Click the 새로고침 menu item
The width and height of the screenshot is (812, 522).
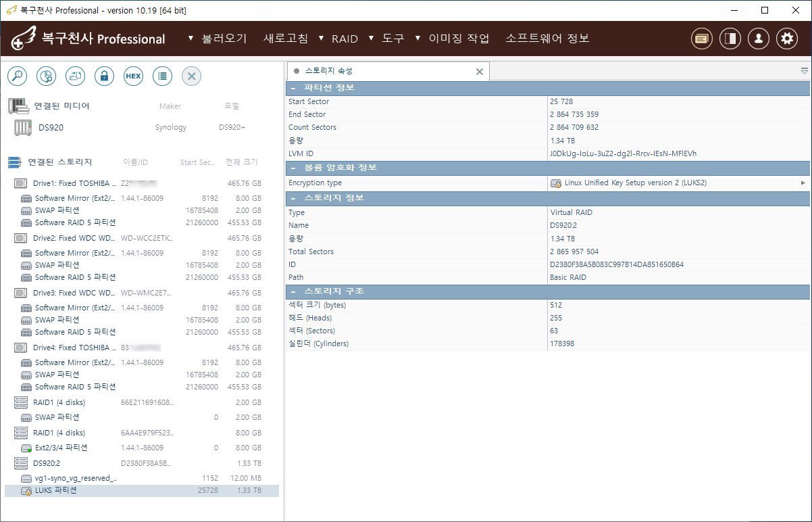pos(286,39)
